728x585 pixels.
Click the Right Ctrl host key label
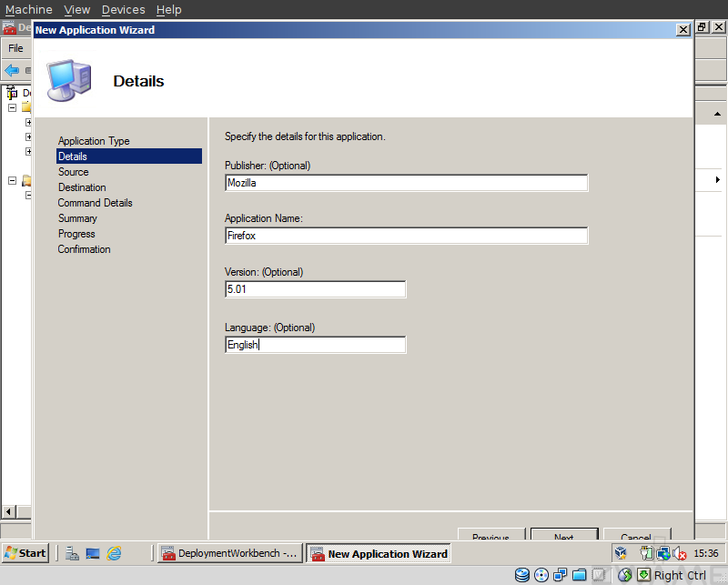pyautogui.click(x=680, y=576)
